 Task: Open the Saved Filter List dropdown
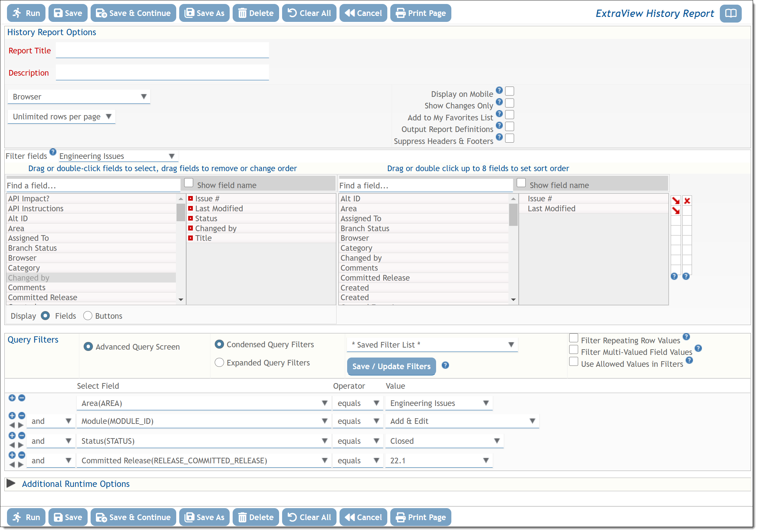pos(432,345)
